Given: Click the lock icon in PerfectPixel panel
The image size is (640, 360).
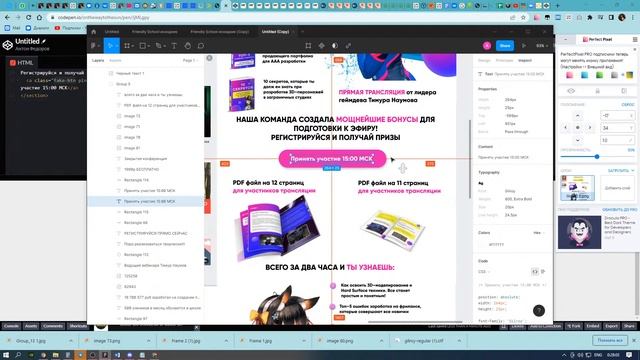Looking at the screenshot, I should tap(597, 91).
